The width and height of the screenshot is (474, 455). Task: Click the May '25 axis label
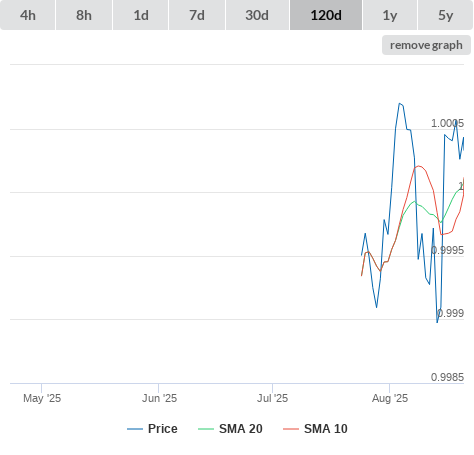click(42, 398)
